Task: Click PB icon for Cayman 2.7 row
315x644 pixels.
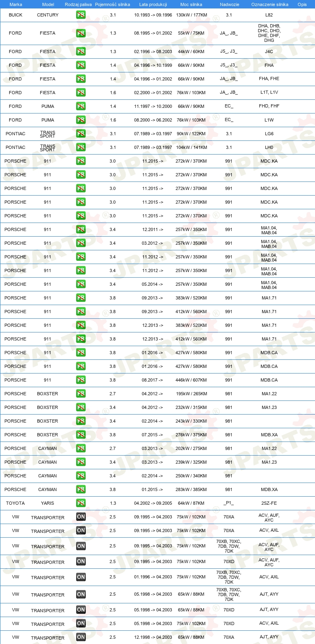Action: pos(81,448)
